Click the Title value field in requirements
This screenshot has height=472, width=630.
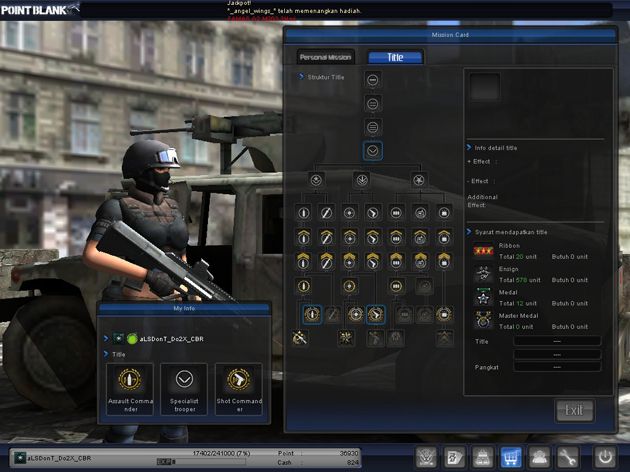tap(557, 341)
